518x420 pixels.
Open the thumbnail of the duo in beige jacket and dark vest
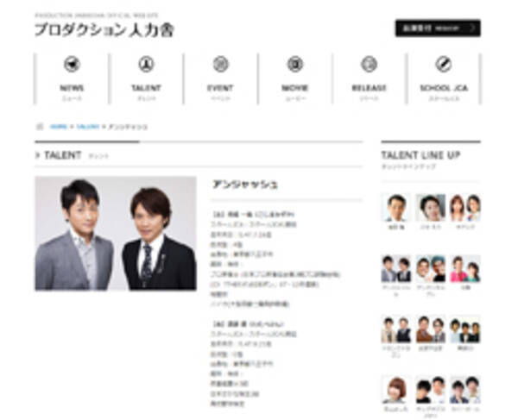[396, 329]
